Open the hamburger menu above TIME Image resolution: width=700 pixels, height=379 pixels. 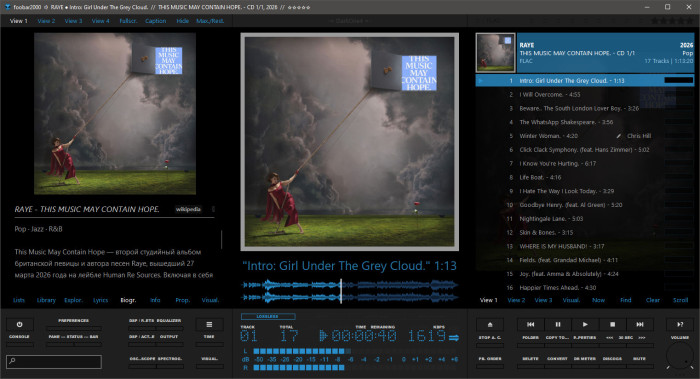coord(209,325)
